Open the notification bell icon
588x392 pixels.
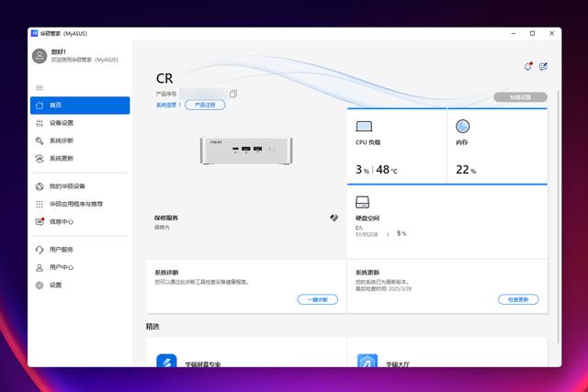(528, 67)
